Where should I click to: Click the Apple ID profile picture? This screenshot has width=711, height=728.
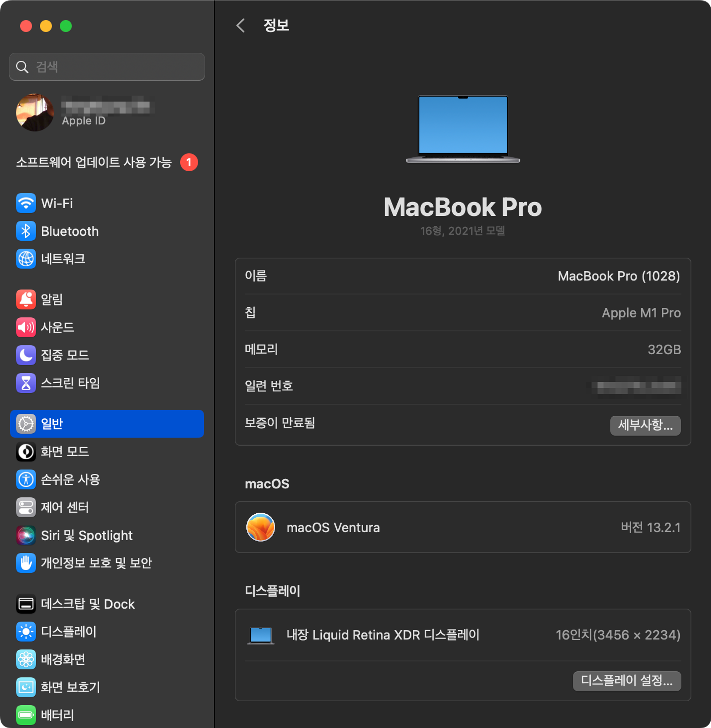(35, 112)
